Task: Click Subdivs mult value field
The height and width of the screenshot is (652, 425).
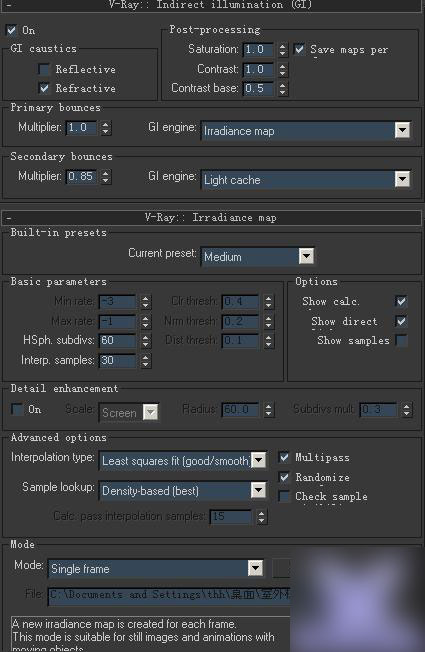Action: tap(378, 410)
